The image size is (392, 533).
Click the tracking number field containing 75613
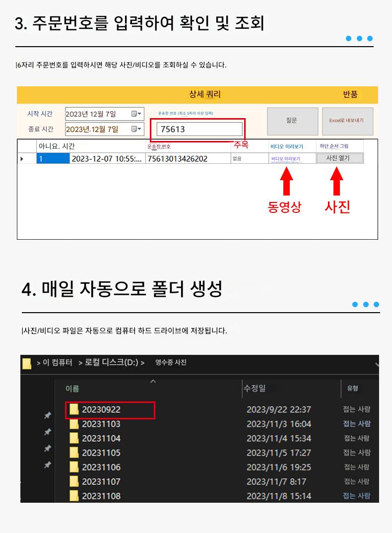pos(199,129)
